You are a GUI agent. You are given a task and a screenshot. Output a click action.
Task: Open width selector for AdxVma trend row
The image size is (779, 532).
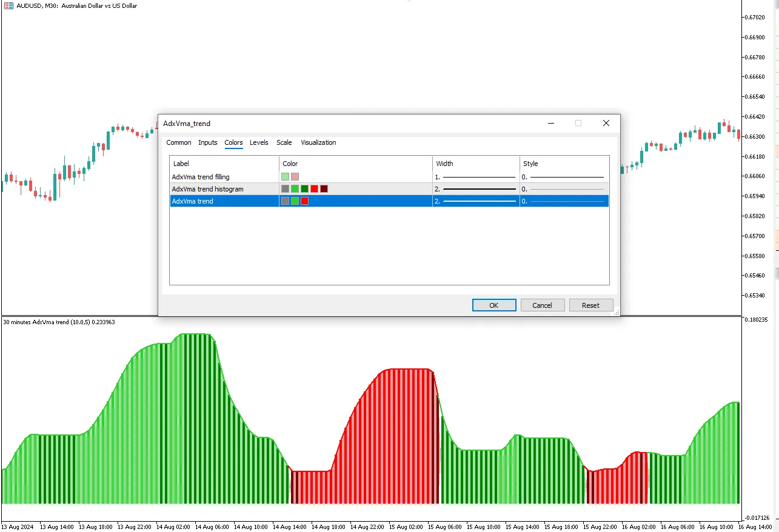pos(476,201)
